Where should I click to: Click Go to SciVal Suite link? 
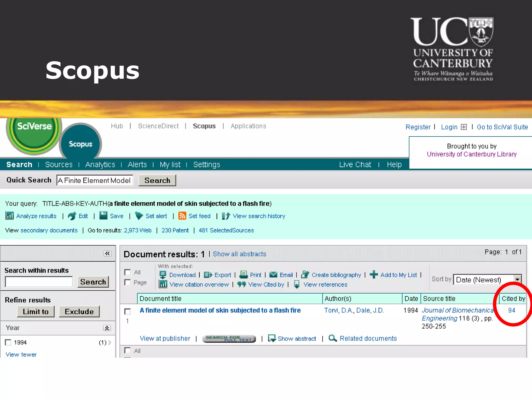coord(502,127)
